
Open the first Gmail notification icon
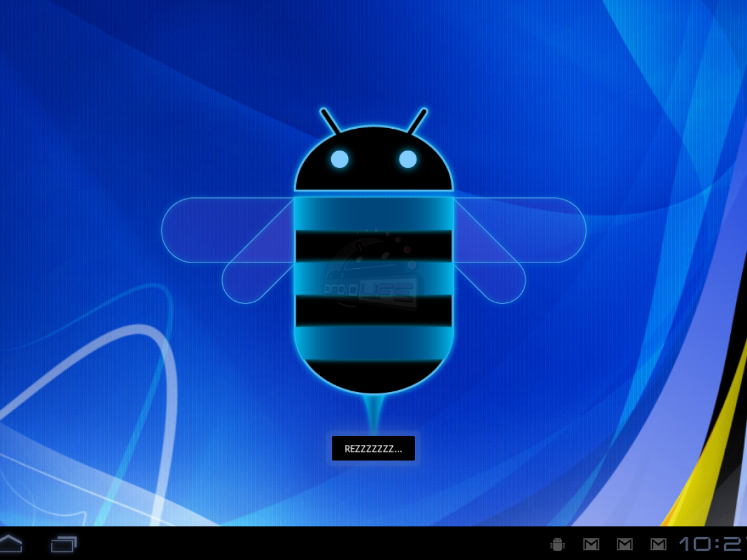tap(591, 544)
